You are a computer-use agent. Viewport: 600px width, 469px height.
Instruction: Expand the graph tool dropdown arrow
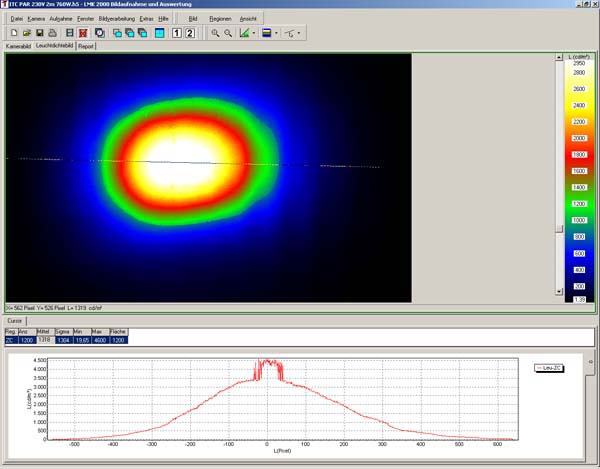coord(254,33)
